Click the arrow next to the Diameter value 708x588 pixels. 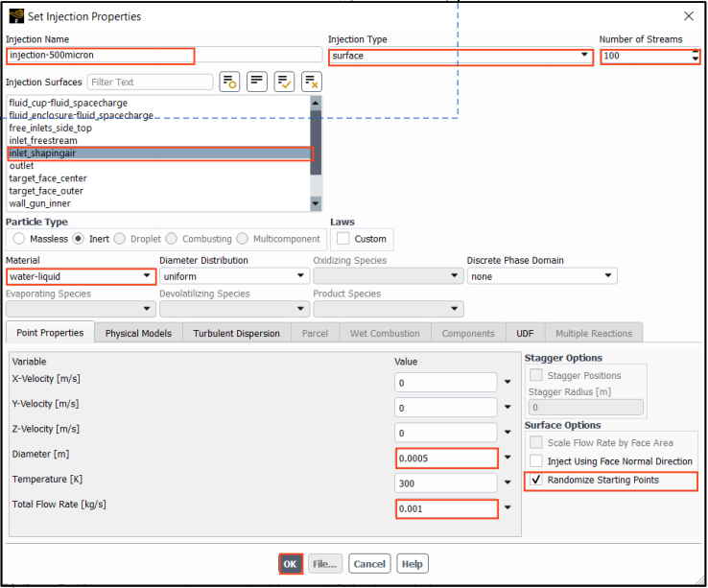point(507,458)
